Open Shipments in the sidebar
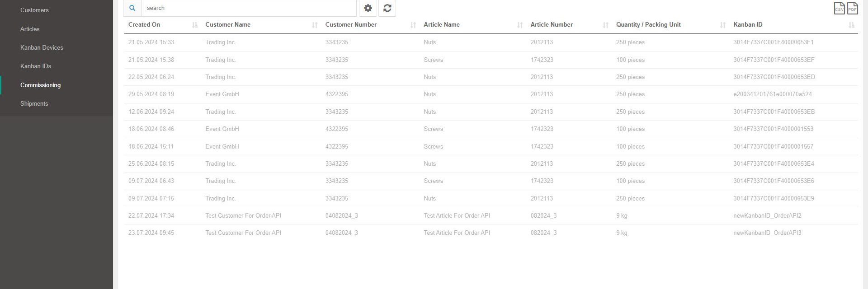 [x=34, y=103]
